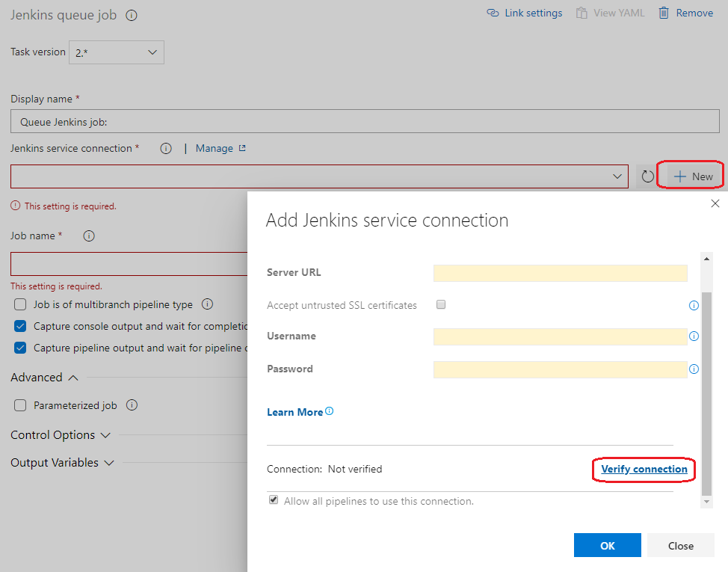Click the info icon for the Password field

694,369
